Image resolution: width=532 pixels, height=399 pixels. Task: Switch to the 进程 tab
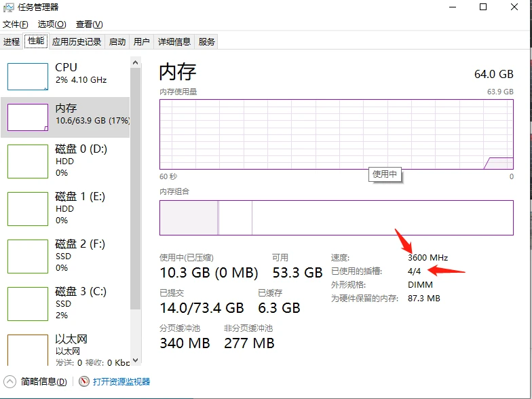point(12,42)
